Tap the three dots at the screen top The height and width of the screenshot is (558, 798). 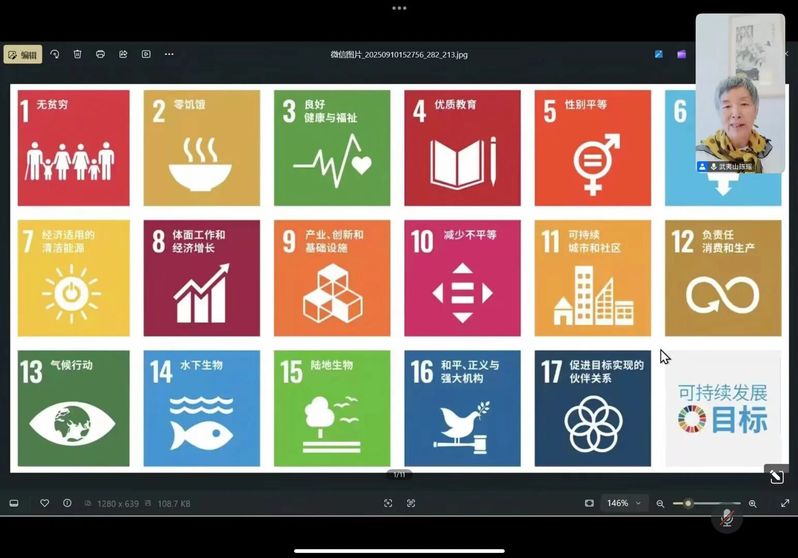pos(399,8)
